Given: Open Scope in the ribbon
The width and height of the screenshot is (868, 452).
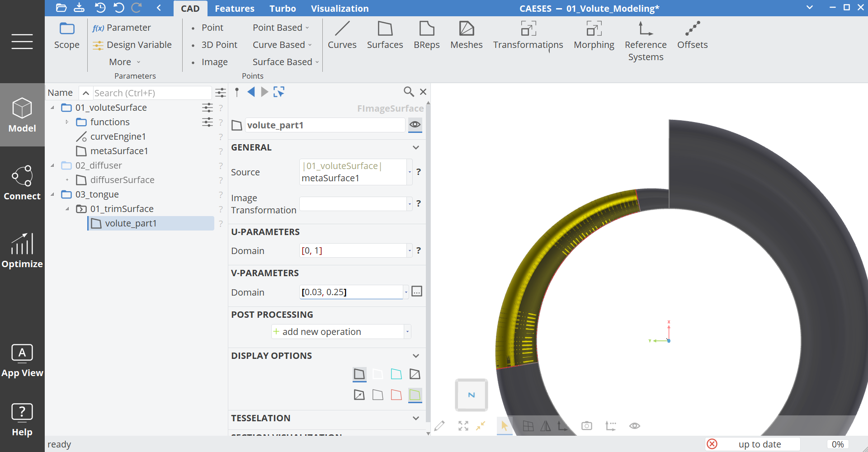Looking at the screenshot, I should click(x=67, y=36).
